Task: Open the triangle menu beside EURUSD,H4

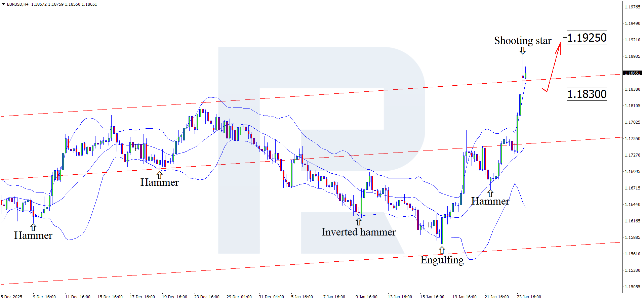Action: pyautogui.click(x=3, y=4)
